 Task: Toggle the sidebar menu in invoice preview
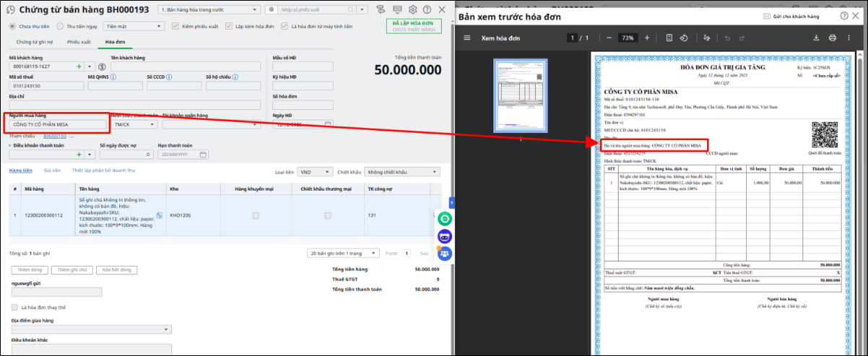(x=466, y=38)
